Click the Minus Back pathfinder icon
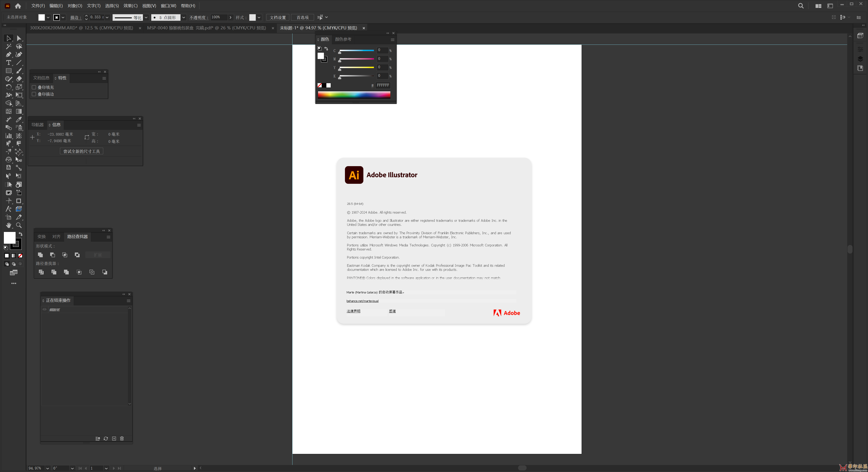This screenshot has height=472, width=868. [x=105, y=272]
